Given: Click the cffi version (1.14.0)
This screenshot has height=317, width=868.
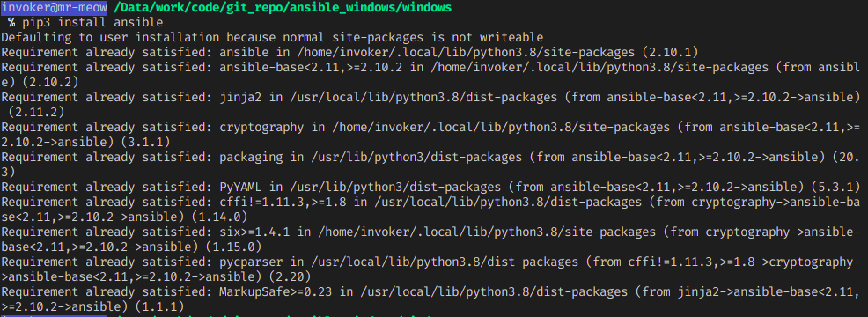Looking at the screenshot, I should pos(220,217).
